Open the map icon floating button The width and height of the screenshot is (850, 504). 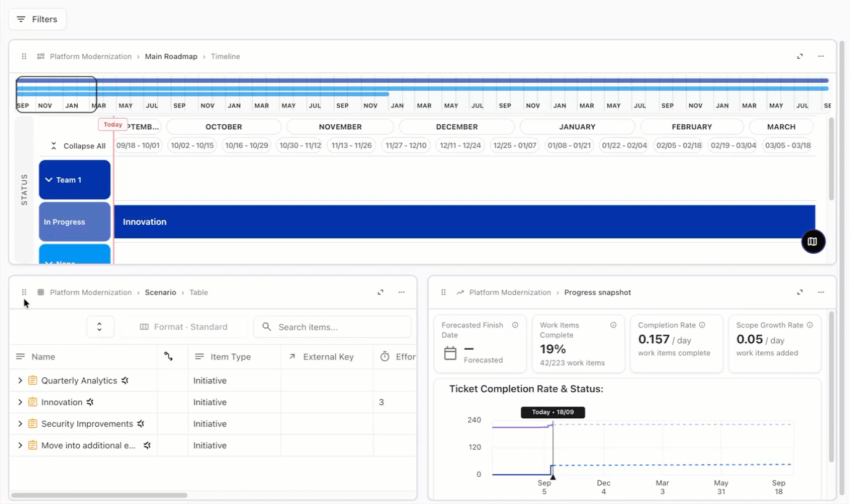(813, 241)
